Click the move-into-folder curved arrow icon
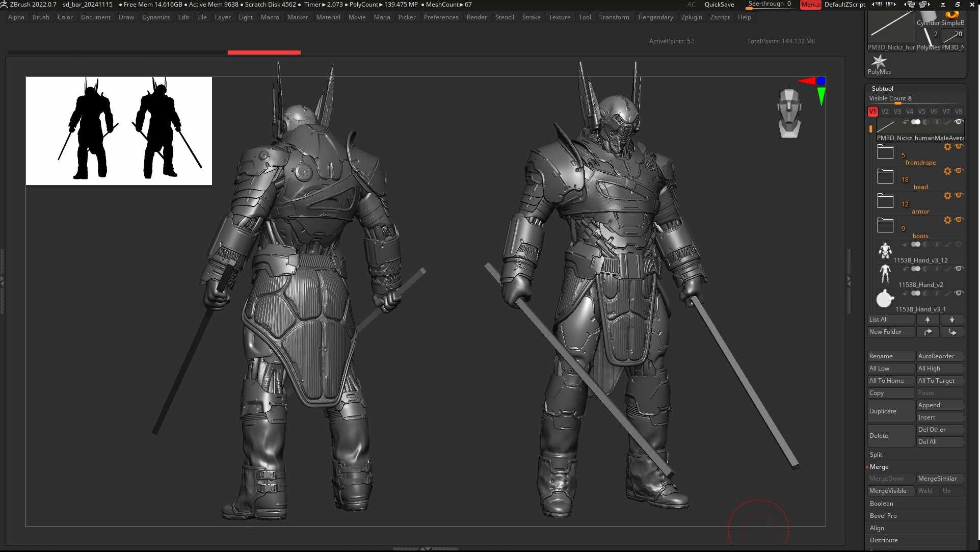Screen dimensions: 980x552 tap(928, 332)
